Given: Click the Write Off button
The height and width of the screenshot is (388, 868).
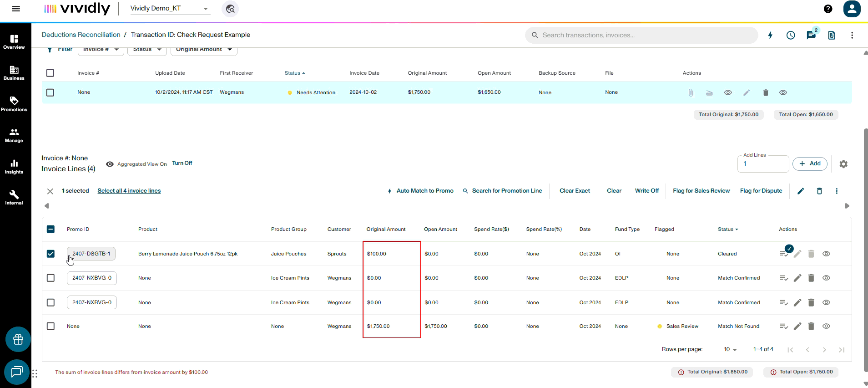Looking at the screenshot, I should 647,191.
